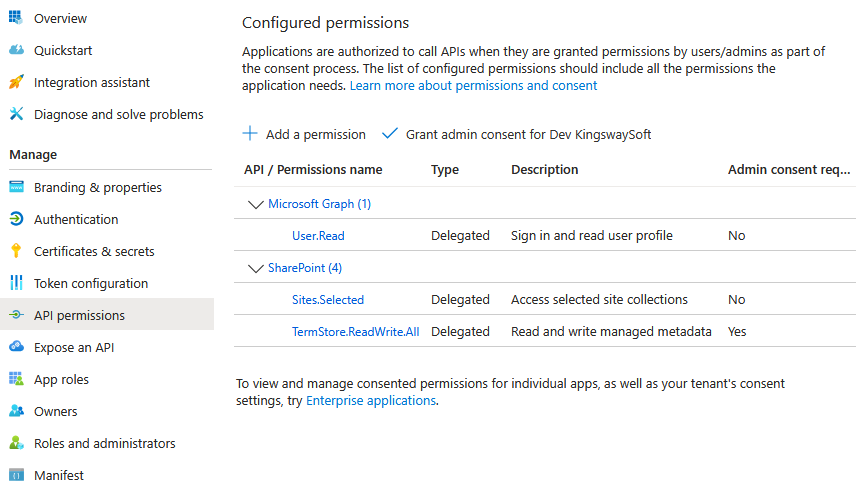
Task: Click the Overview grid icon in sidebar
Action: [x=16, y=18]
